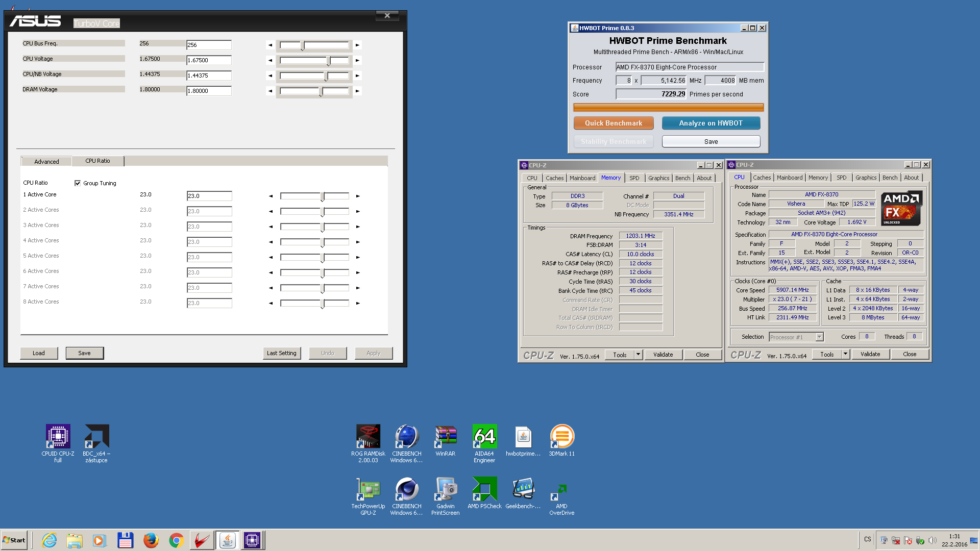Open ROG RAMDisk 2.00.03 shortcut

368,443
